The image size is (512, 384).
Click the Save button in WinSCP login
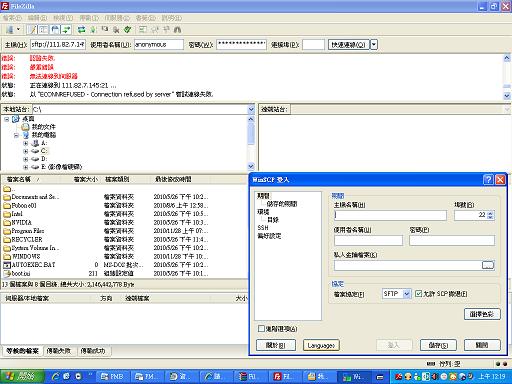tap(438, 345)
